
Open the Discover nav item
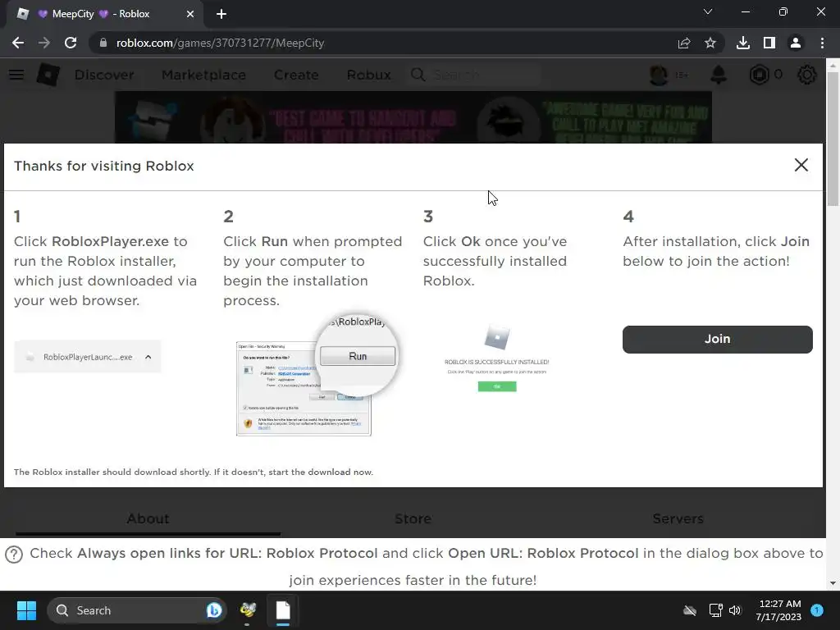pos(104,75)
